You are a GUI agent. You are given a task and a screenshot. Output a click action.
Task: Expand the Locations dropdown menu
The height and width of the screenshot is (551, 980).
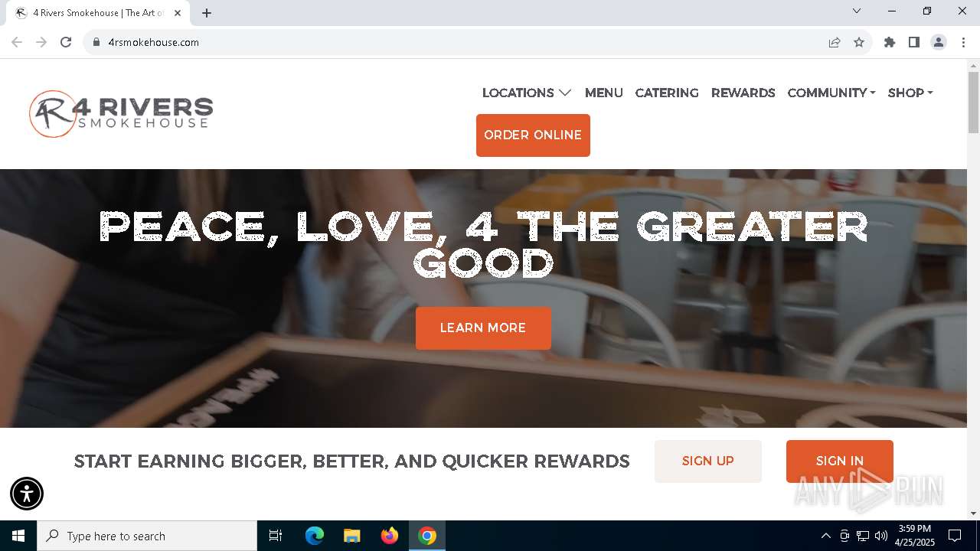pyautogui.click(x=527, y=93)
